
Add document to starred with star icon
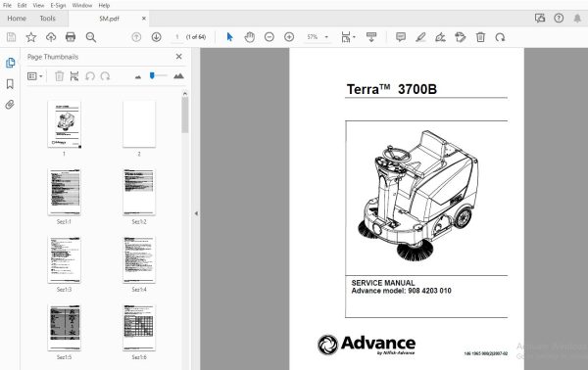tap(31, 37)
